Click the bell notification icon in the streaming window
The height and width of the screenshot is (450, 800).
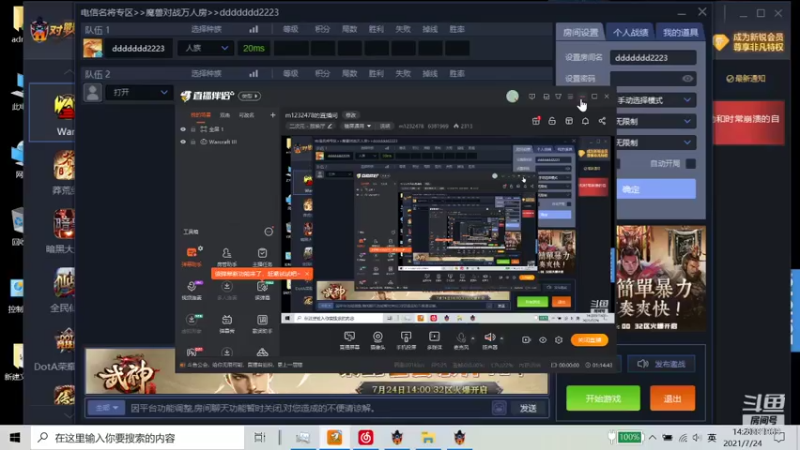coord(585,121)
